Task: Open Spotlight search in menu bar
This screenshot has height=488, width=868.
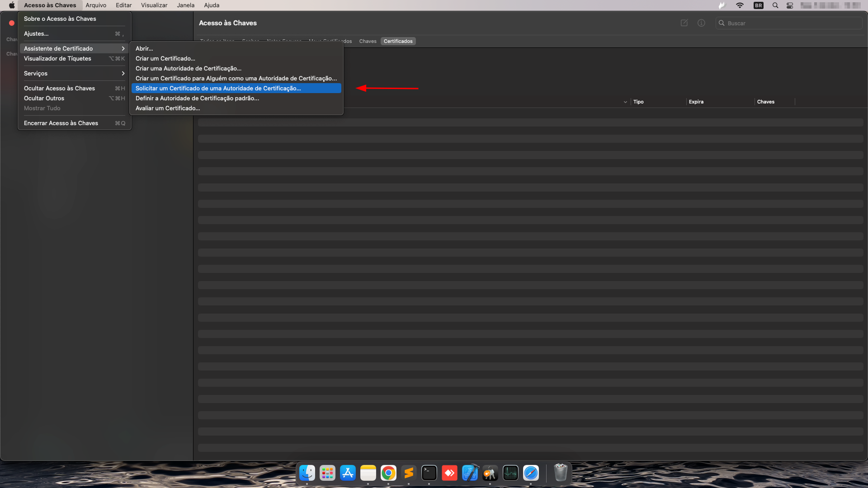Action: tap(775, 5)
